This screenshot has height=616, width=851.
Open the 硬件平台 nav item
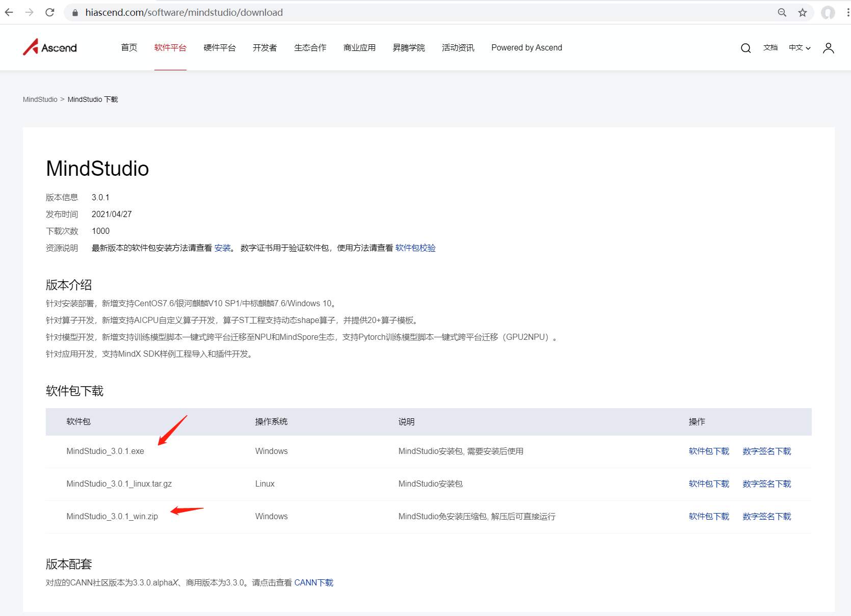pyautogui.click(x=220, y=47)
